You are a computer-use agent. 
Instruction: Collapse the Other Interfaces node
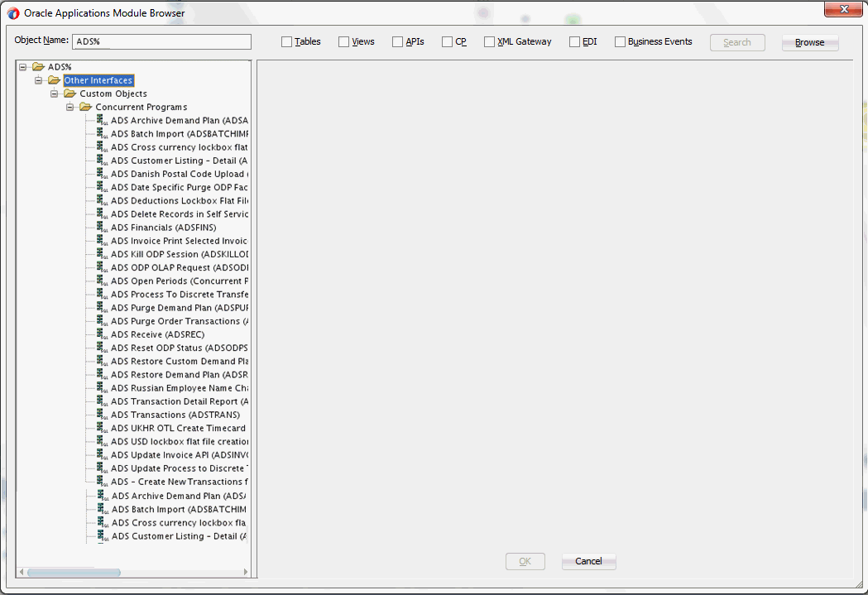[38, 80]
